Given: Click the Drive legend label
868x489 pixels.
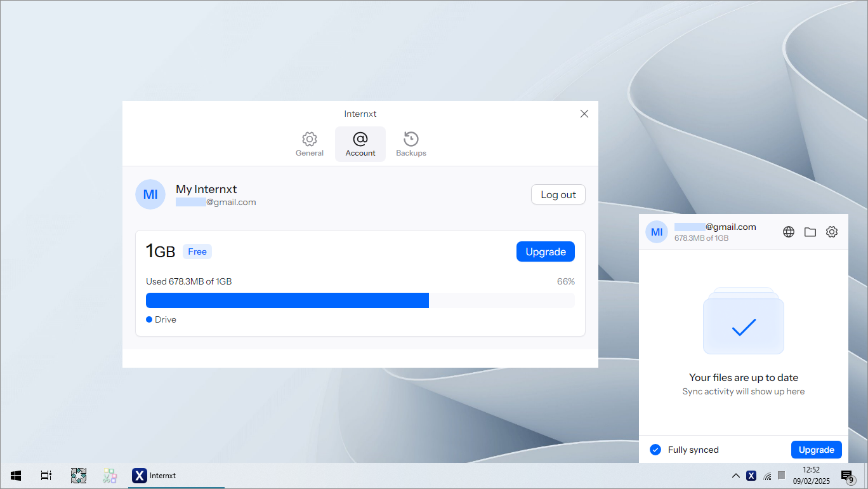Looking at the screenshot, I should [166, 319].
